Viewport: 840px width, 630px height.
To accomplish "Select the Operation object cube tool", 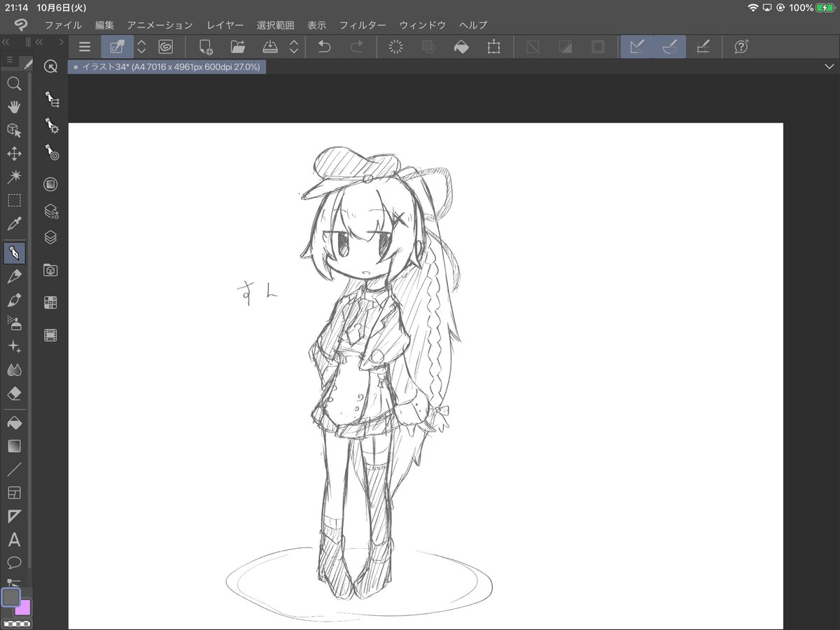I will (x=14, y=130).
